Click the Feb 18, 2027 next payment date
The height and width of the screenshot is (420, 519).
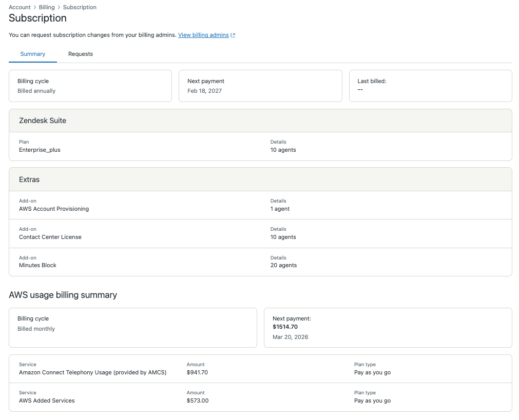(x=204, y=91)
